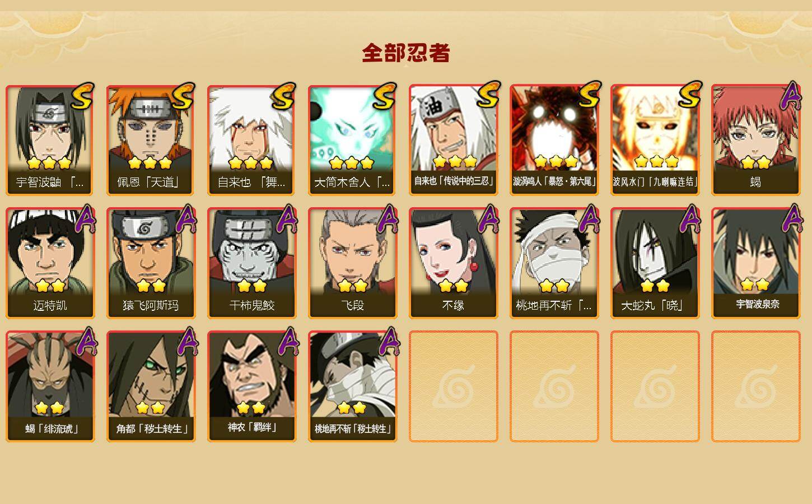This screenshot has height=504, width=812.
Task: Open the 蝎 red-haired ninja card
Action: 755,140
